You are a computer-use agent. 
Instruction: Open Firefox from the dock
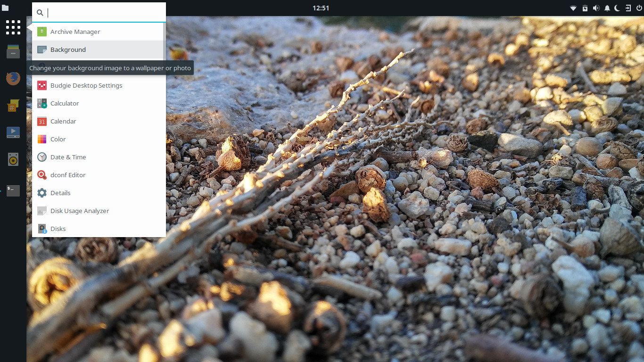point(13,78)
